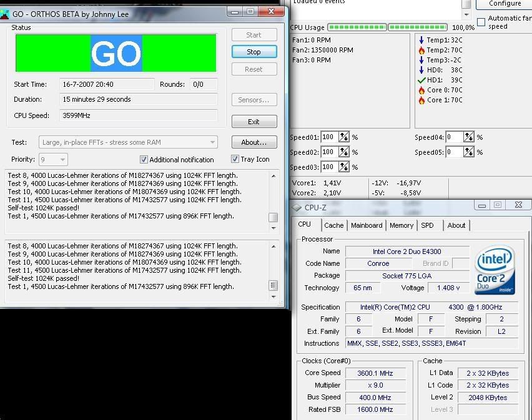Click the processor Name Intel Core 2 Duo E4300
The width and height of the screenshot is (532, 420).
(407, 252)
